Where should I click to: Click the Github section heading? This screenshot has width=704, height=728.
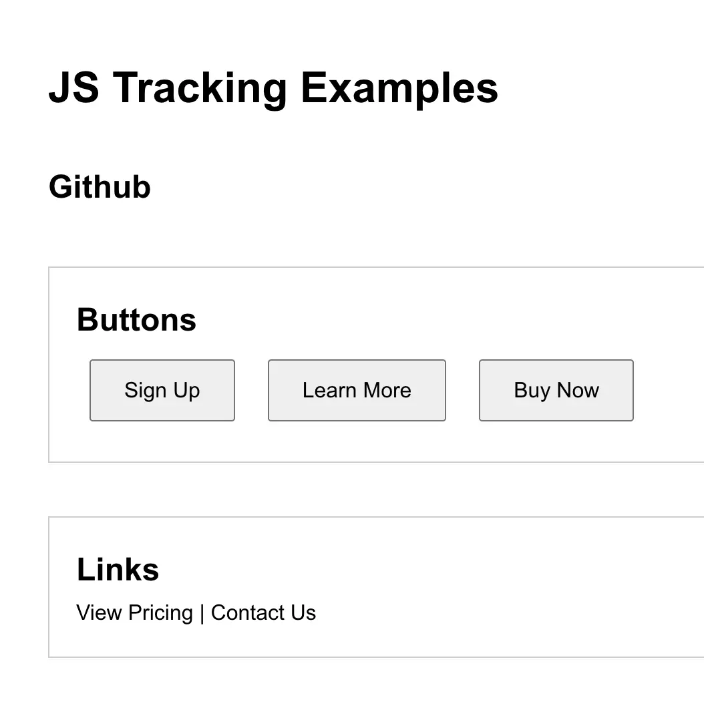pos(100,188)
